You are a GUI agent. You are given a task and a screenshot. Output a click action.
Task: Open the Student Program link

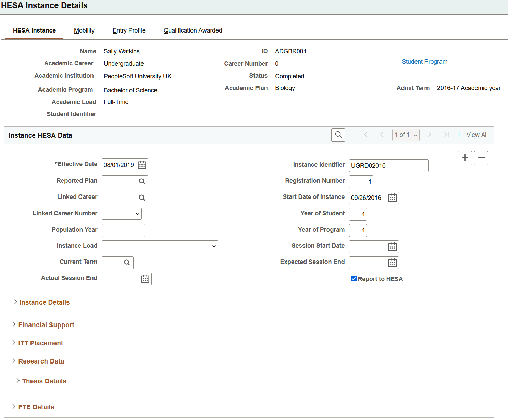click(x=424, y=62)
